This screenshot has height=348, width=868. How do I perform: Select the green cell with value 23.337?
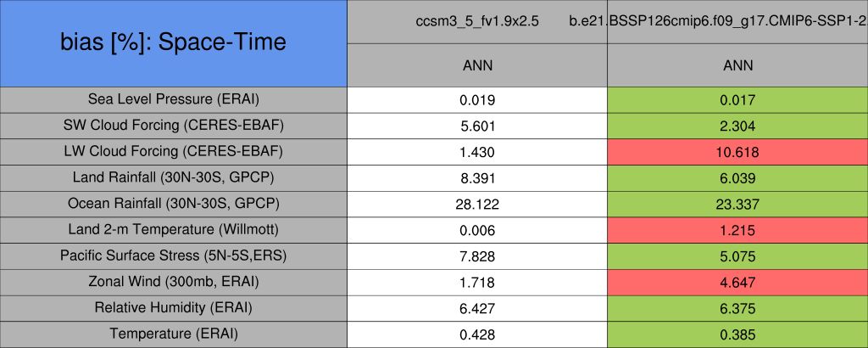click(x=737, y=204)
